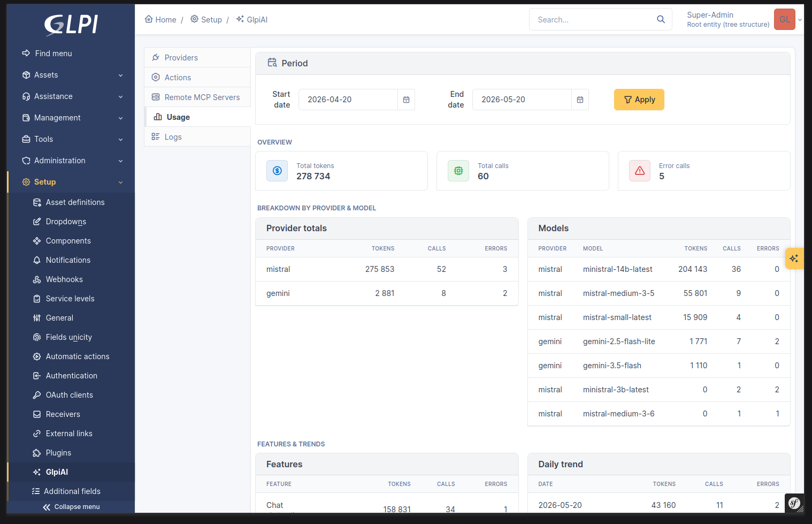812x524 pixels.
Task: Click the Plugins puzzle icon
Action: click(x=37, y=453)
